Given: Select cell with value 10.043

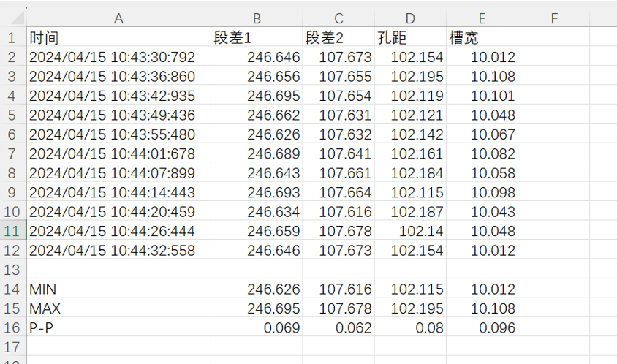Looking at the screenshot, I should [x=482, y=212].
